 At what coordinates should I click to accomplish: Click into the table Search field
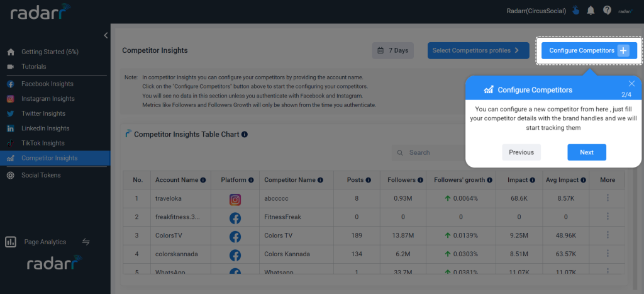pyautogui.click(x=429, y=152)
